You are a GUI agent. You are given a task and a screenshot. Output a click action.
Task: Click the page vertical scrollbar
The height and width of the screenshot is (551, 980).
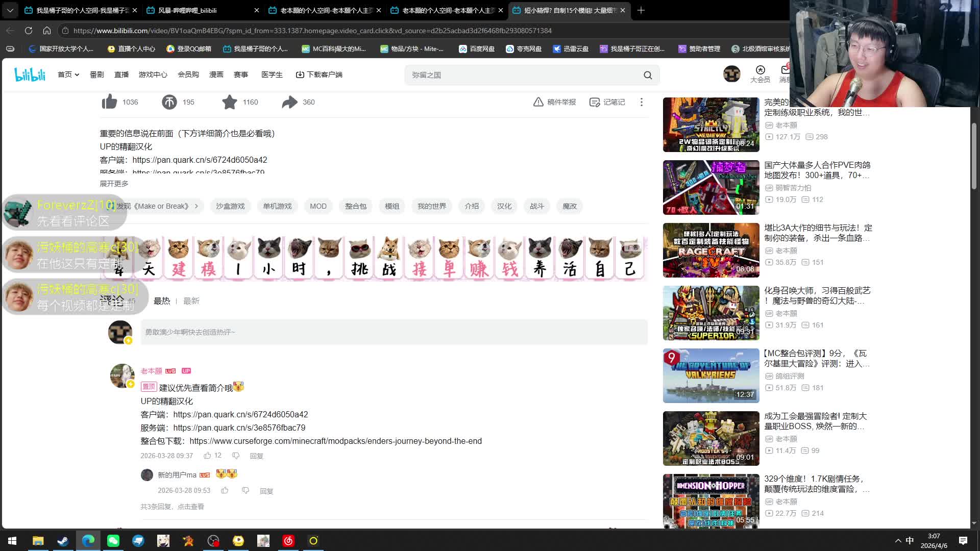coord(974,156)
